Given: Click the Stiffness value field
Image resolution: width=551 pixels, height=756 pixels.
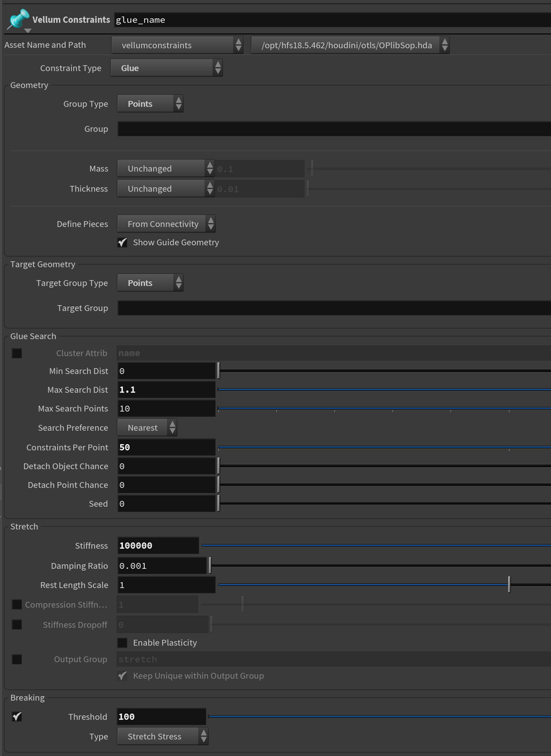Looking at the screenshot, I should (x=158, y=546).
